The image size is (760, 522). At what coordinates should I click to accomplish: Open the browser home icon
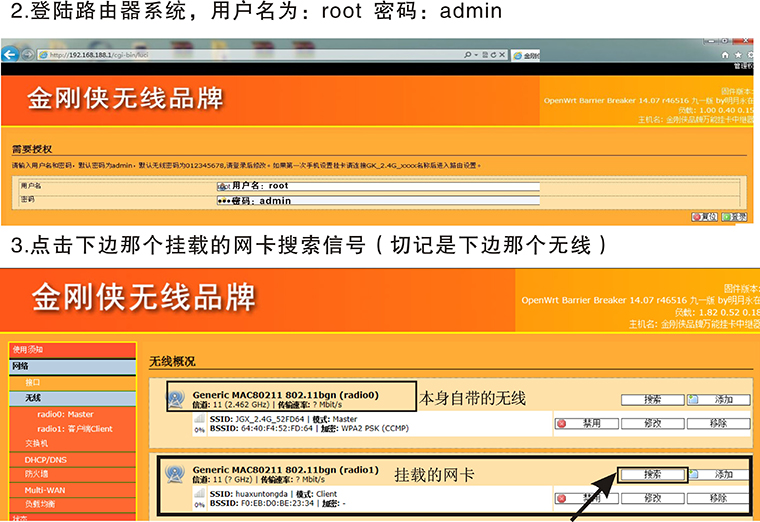725,55
